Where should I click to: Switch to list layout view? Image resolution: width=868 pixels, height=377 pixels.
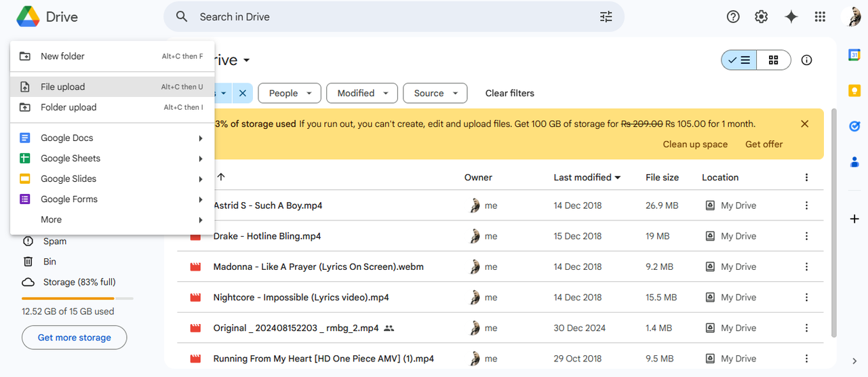[738, 60]
